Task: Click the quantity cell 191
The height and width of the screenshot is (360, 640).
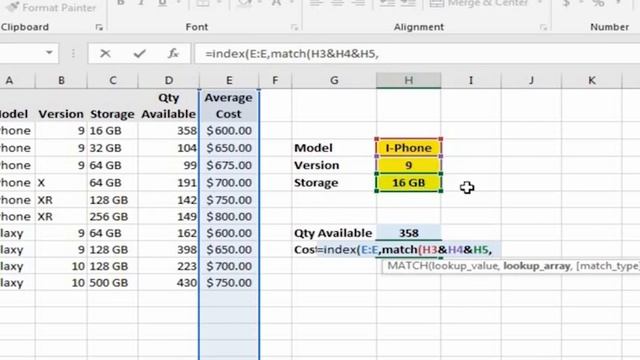Action: (169, 182)
